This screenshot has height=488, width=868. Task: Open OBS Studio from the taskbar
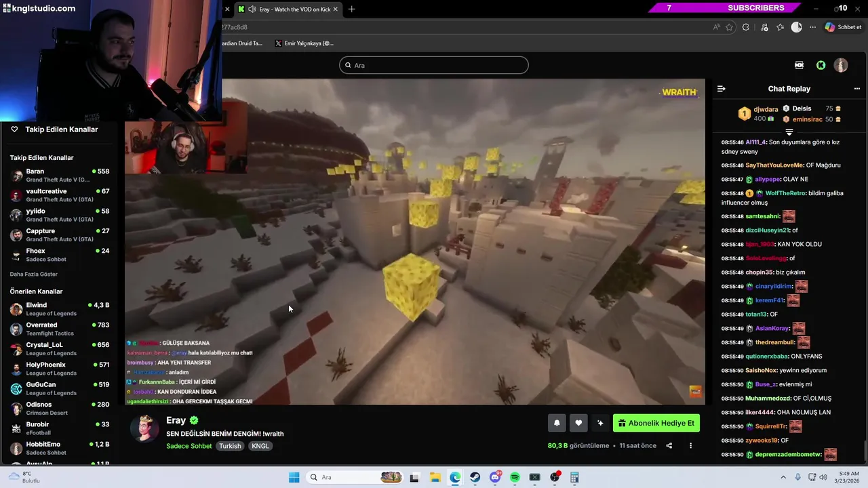pos(555,477)
